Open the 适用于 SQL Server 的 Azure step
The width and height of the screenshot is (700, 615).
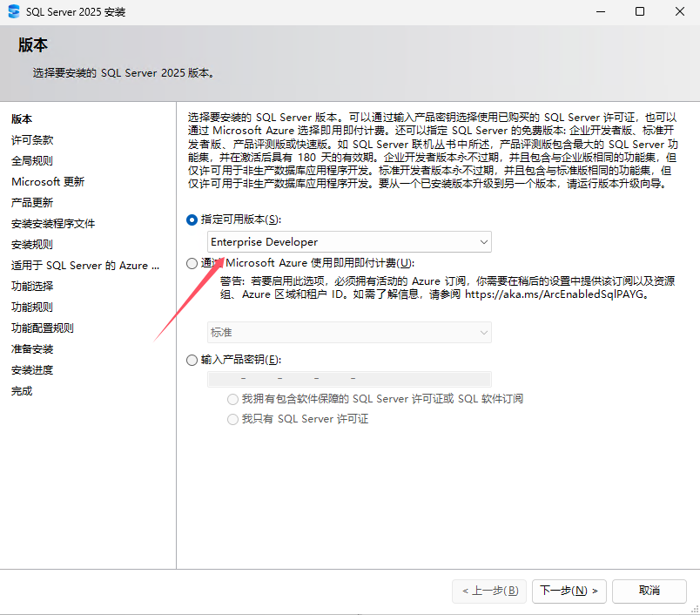tap(84, 265)
